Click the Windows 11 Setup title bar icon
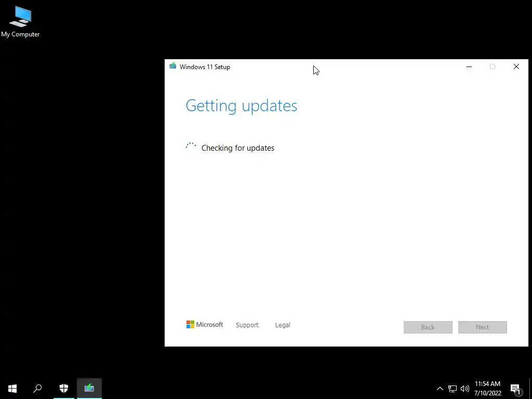Viewport: 532px width, 399px height. pos(173,66)
